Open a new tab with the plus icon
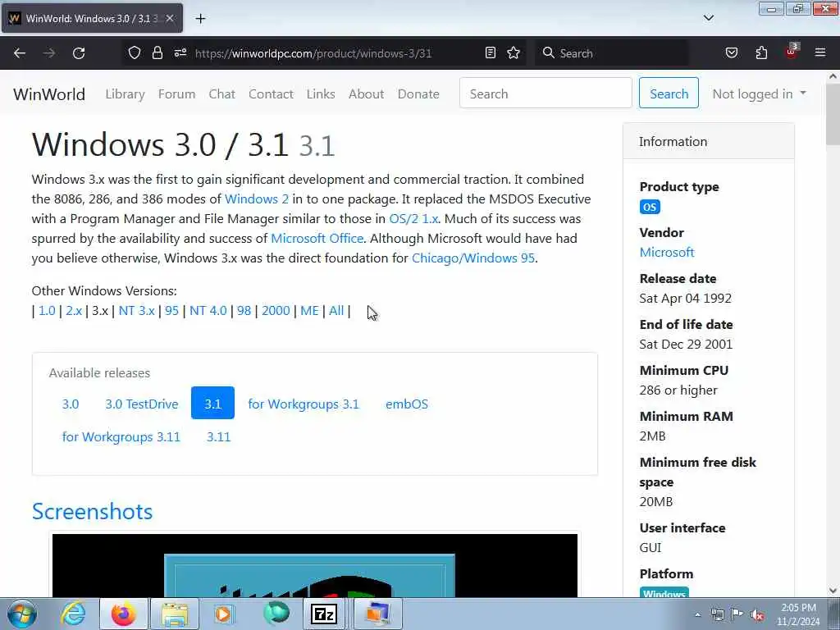The width and height of the screenshot is (840, 630). point(200,19)
